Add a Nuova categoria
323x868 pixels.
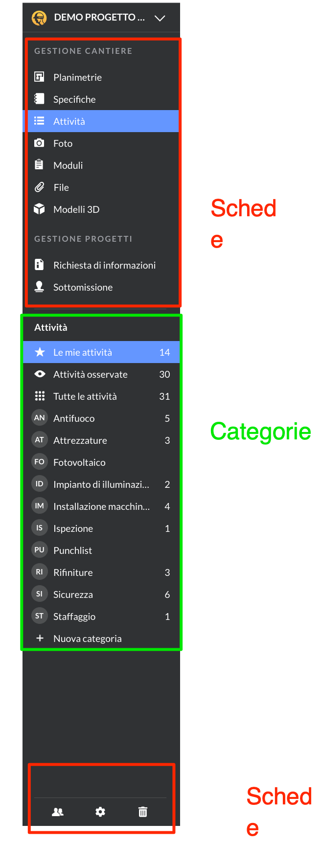(101, 639)
